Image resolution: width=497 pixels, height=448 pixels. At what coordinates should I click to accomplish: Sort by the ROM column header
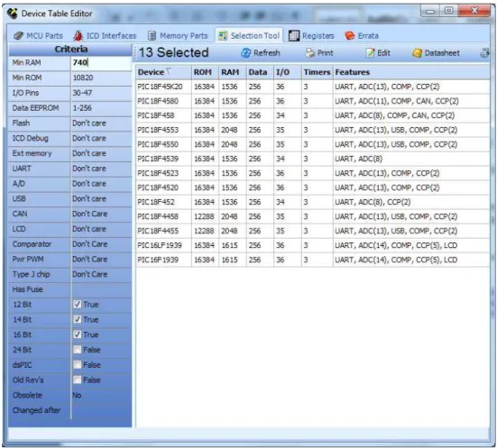point(205,72)
